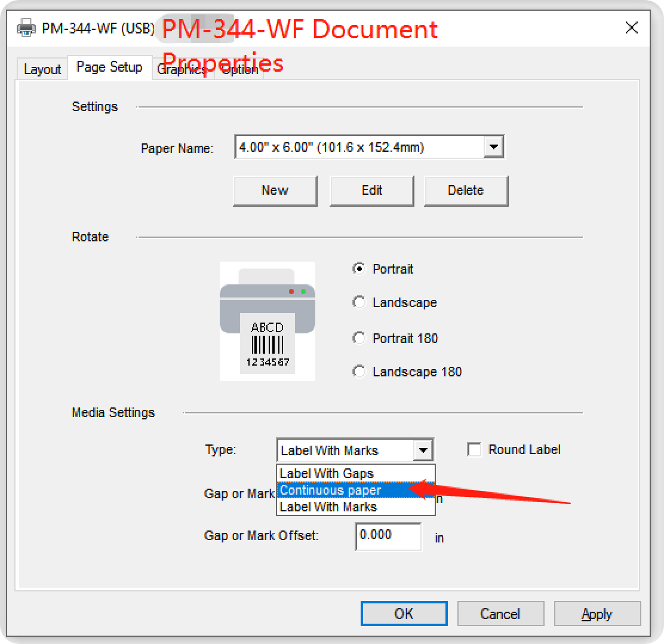Click the printer label preview image
Image resolution: width=664 pixels, height=644 pixels.
[267, 321]
